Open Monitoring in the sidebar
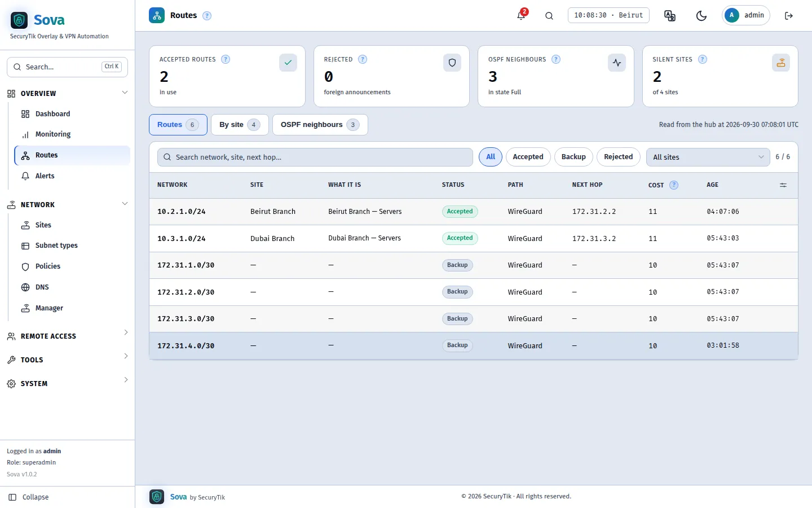812x508 pixels. (72, 134)
